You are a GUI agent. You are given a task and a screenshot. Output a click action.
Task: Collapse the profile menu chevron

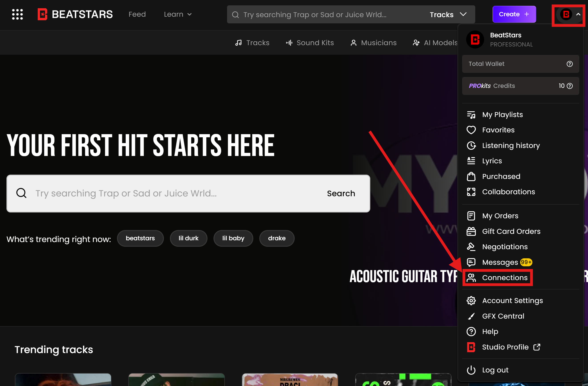click(x=578, y=14)
